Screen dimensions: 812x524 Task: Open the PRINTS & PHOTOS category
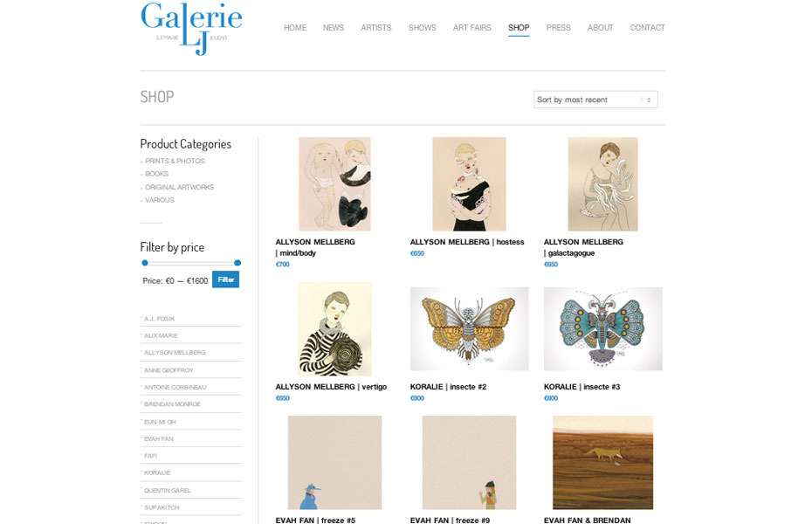[175, 161]
